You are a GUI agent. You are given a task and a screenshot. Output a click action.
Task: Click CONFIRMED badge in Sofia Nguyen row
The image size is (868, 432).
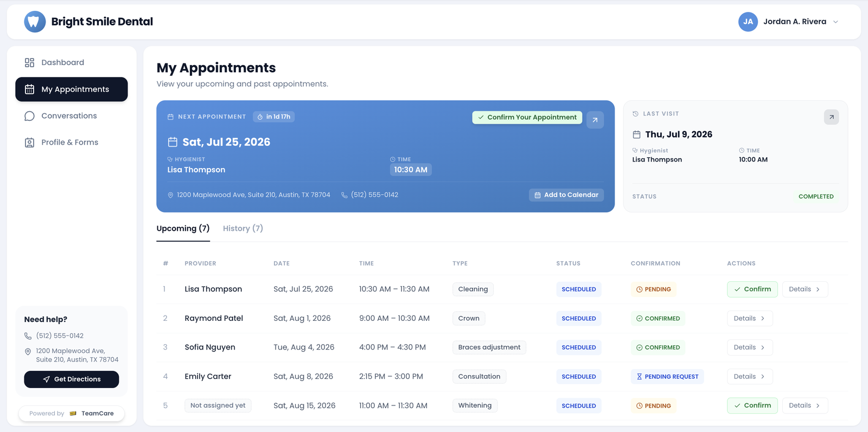coord(658,347)
